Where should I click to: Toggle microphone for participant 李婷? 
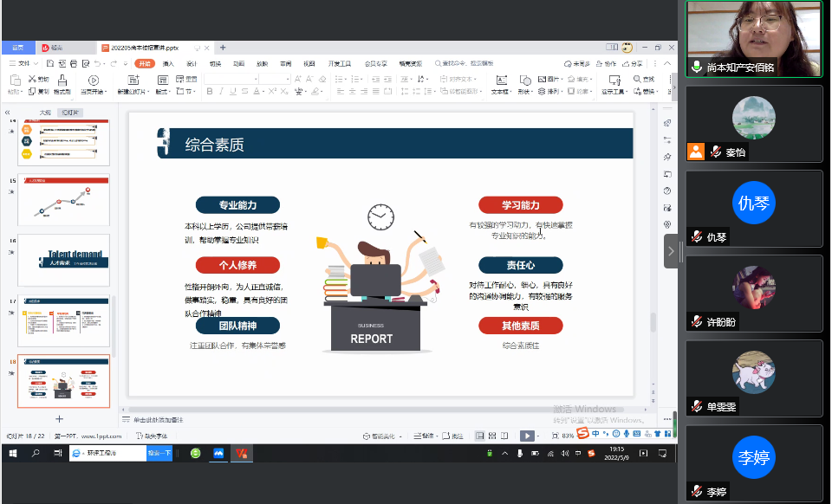click(x=697, y=492)
